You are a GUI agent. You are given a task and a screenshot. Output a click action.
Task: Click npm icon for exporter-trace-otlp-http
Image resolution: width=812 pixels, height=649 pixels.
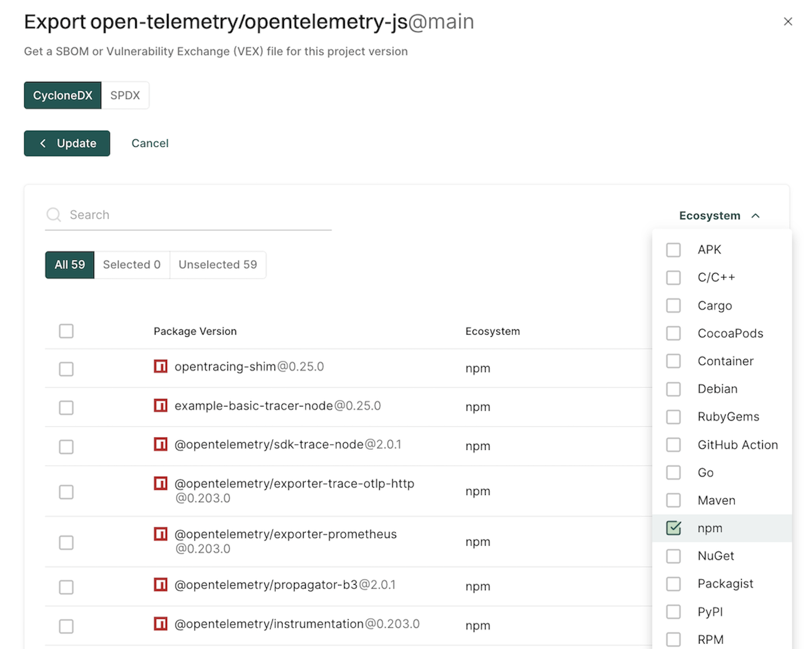click(x=160, y=483)
